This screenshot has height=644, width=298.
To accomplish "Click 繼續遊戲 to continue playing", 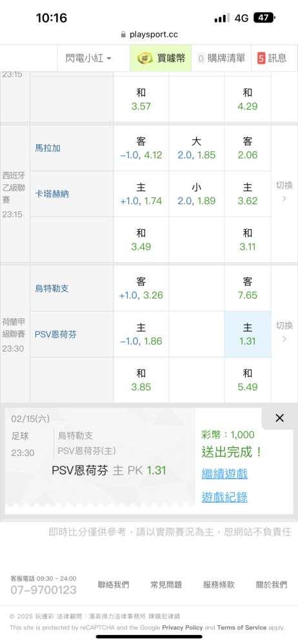I will click(224, 474).
